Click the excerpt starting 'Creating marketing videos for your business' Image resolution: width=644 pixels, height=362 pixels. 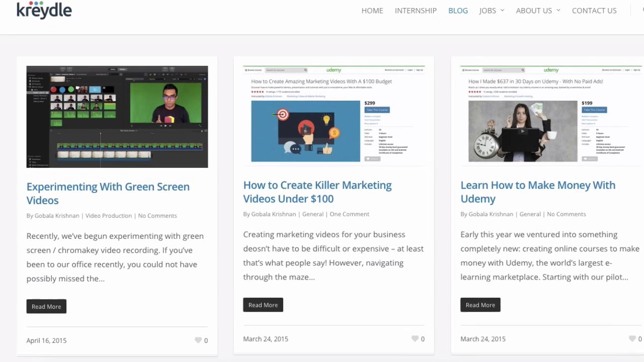pos(334,255)
